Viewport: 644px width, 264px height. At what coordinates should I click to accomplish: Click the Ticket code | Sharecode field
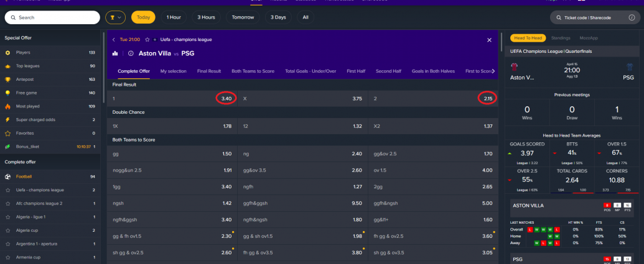click(x=595, y=17)
